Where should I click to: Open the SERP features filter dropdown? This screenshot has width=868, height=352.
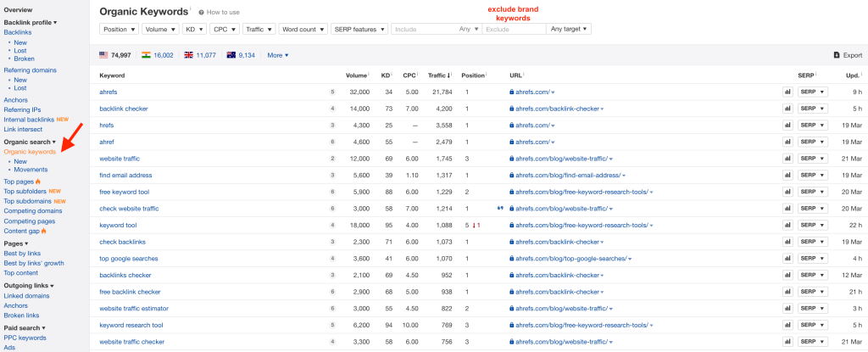coord(359,29)
